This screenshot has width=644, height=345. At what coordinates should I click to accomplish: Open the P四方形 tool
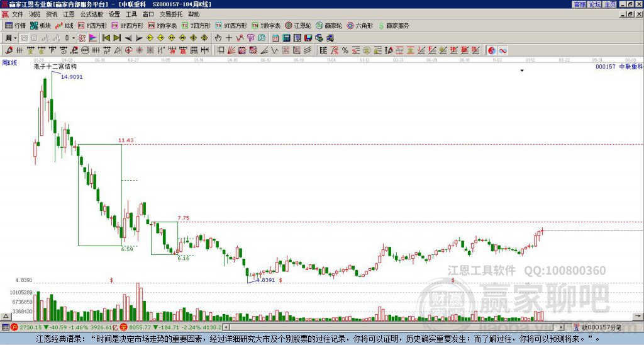pyautogui.click(x=92, y=25)
